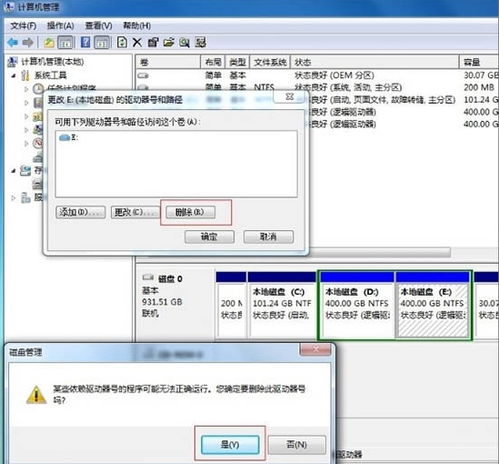Expand the services node arrow at tree bottom
The width and height of the screenshot is (499, 464).
coord(13,198)
